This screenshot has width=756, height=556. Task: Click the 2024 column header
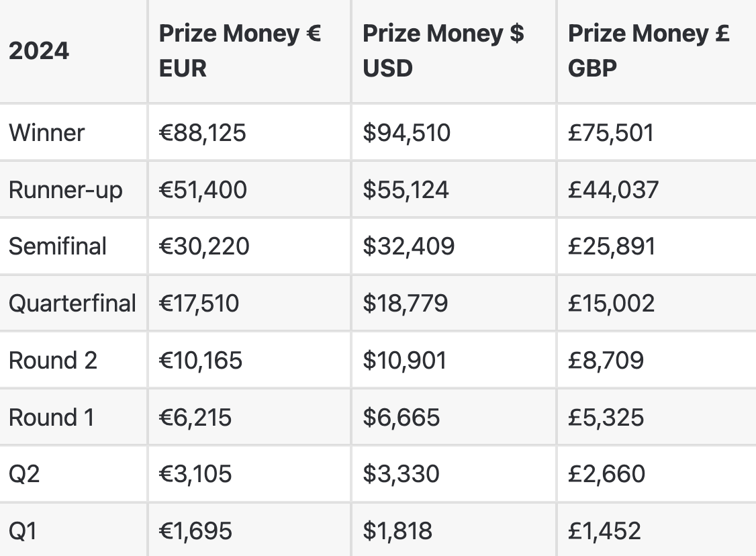click(x=39, y=51)
